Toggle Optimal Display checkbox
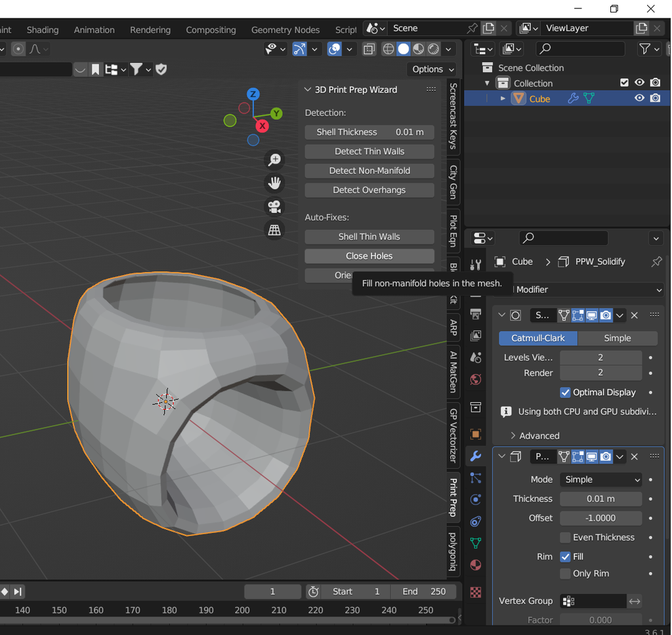This screenshot has height=635, width=672. [565, 392]
